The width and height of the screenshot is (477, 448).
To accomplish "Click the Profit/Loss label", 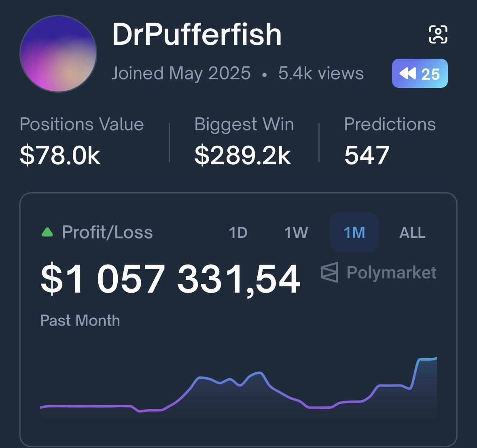I will tap(107, 232).
